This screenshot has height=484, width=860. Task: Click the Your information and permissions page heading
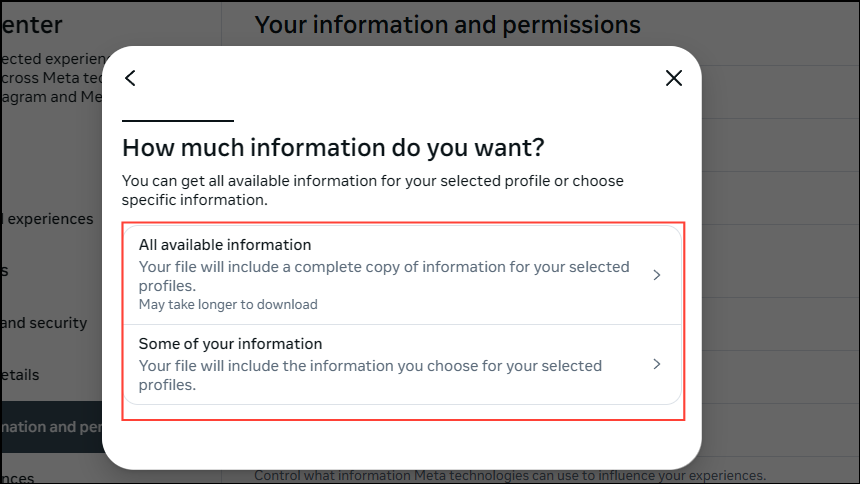447,24
